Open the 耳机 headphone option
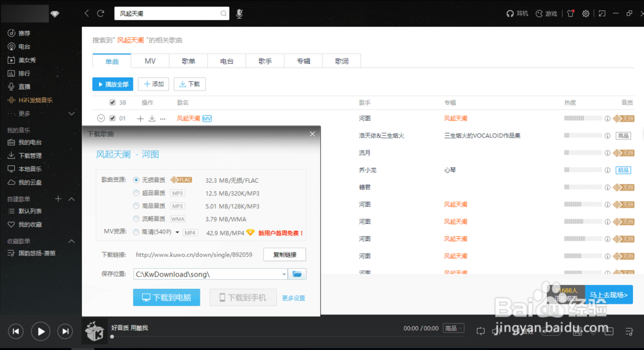This screenshot has width=644, height=350. click(x=517, y=14)
